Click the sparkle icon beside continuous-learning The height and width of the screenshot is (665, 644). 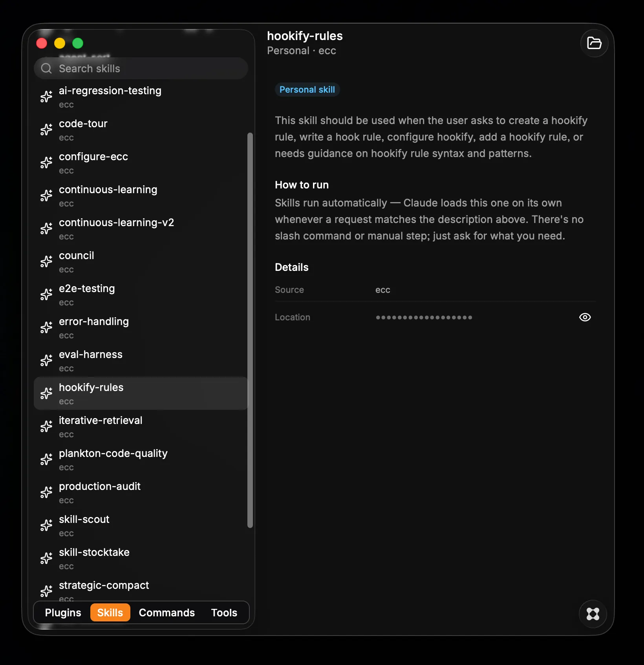click(46, 195)
